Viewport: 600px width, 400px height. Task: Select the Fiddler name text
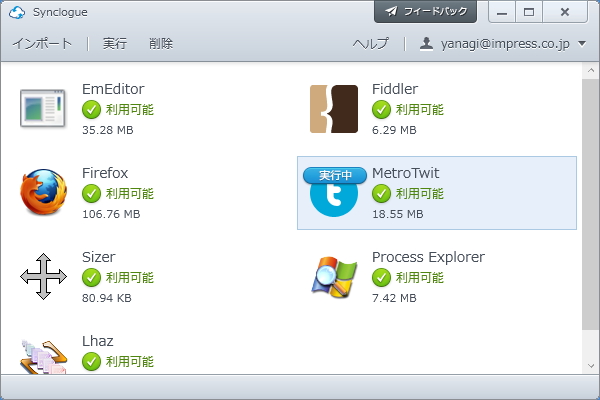click(395, 89)
